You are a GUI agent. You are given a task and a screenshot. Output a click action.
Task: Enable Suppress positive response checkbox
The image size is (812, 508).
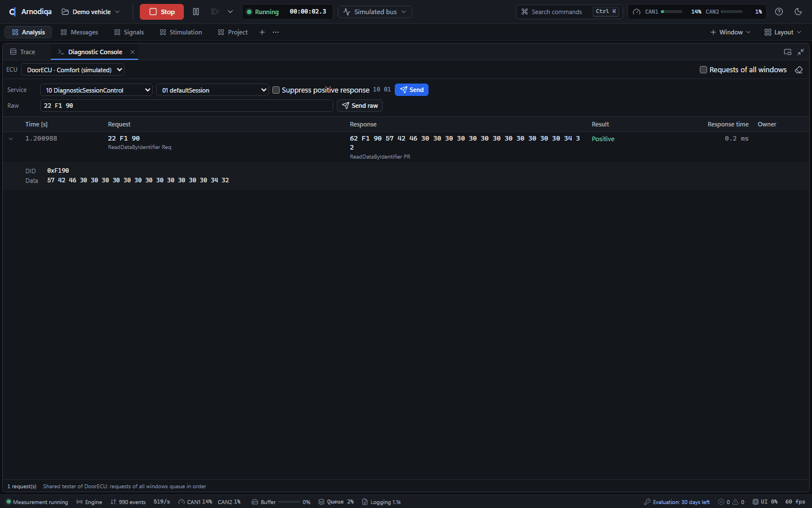coord(276,90)
